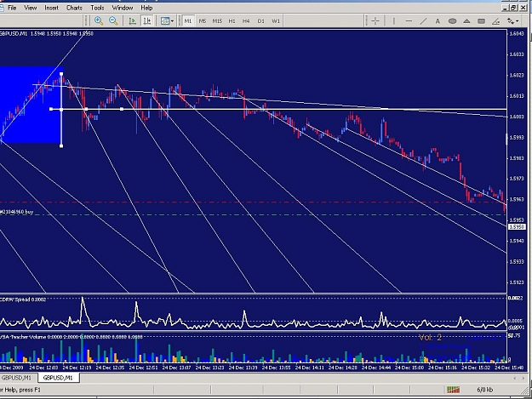This screenshot has width=532, height=399.
Task: Click the For Help, press F1 status text
Action: [20, 390]
